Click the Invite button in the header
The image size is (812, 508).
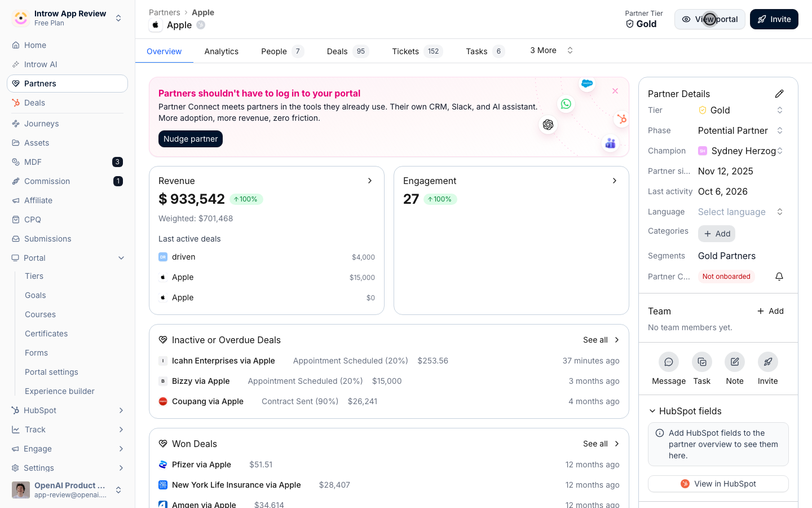(774, 19)
